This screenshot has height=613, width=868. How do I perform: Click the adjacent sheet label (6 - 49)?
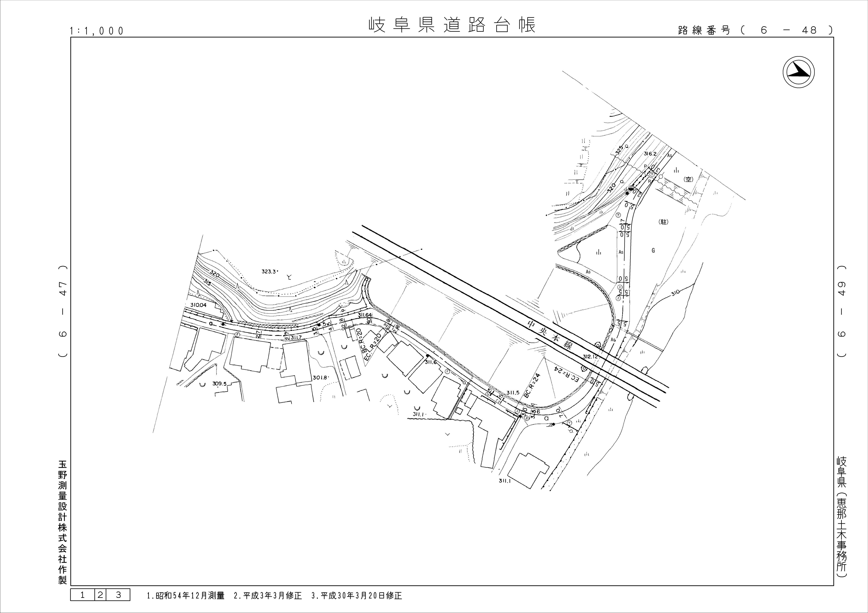pyautogui.click(x=842, y=311)
